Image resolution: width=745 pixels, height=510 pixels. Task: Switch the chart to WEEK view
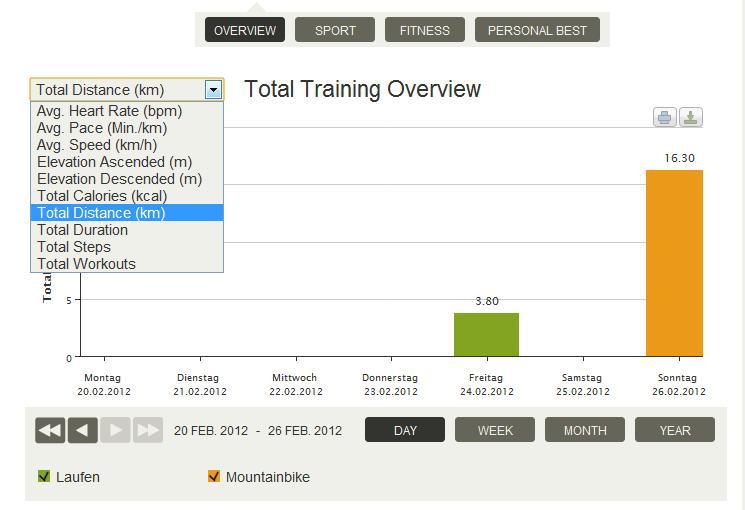(495, 430)
